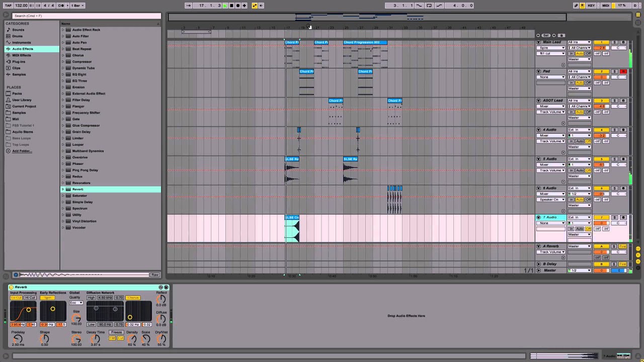The image size is (644, 362).
Task: Click the overdub plus button
Action: coord(244,6)
